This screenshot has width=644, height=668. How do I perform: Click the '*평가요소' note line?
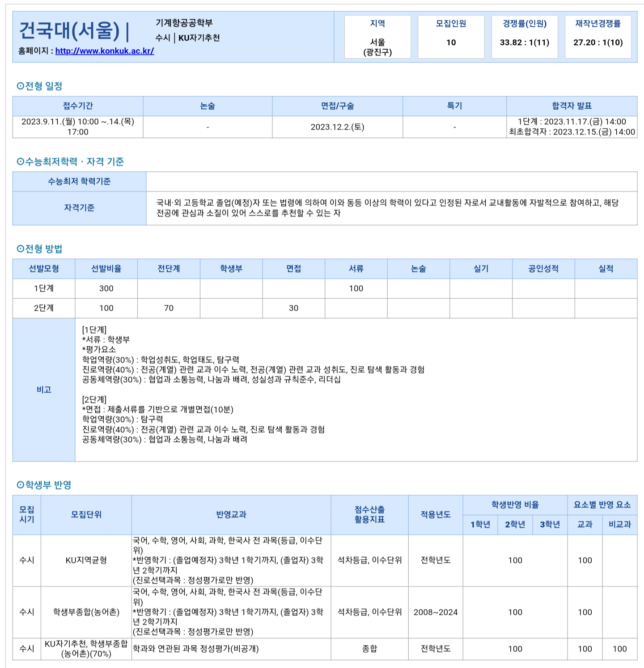coord(99,350)
